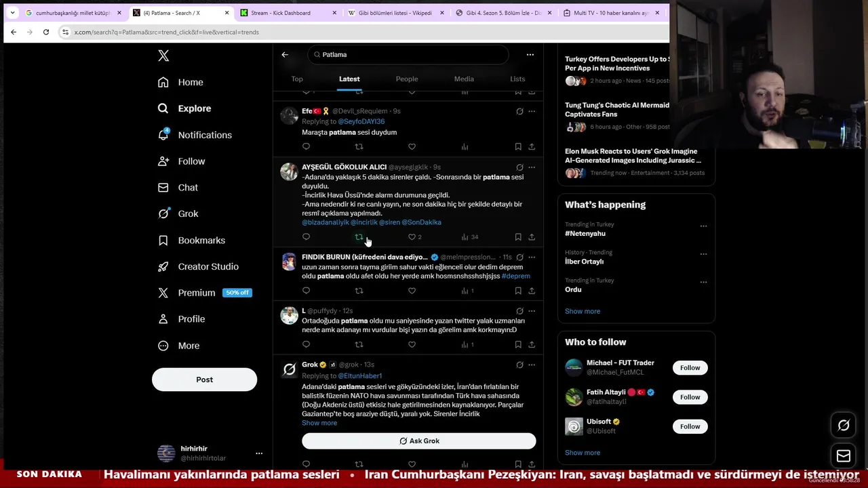Open Notifications page
868x488 pixels.
[195, 135]
